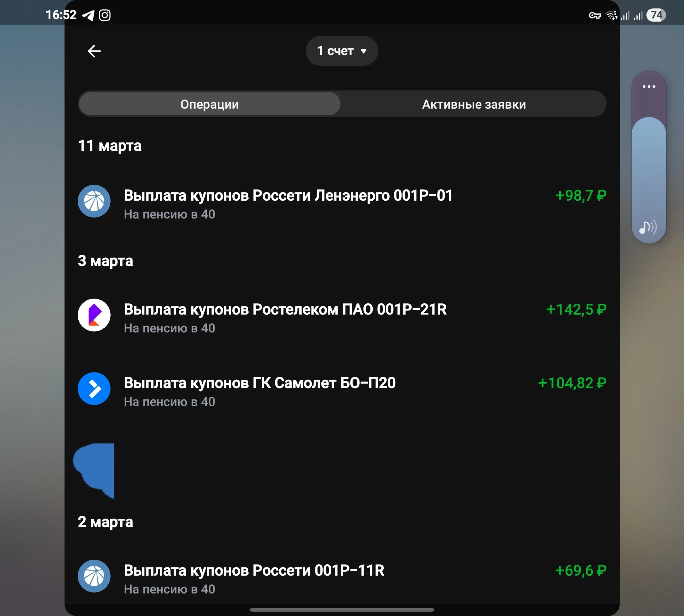Image resolution: width=684 pixels, height=616 pixels.
Task: Open Выплата купонов ГК Самолет БО-П20
Action: [x=342, y=392]
